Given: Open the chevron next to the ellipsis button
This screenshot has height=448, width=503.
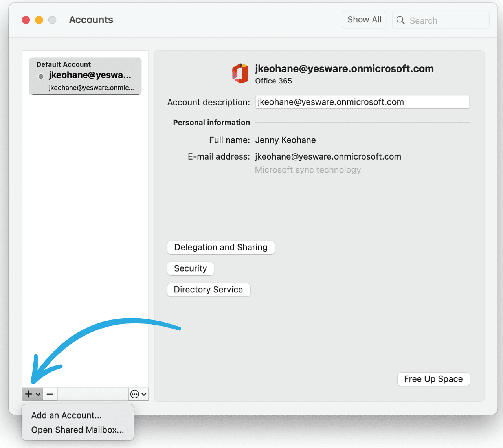Looking at the screenshot, I should [x=143, y=394].
